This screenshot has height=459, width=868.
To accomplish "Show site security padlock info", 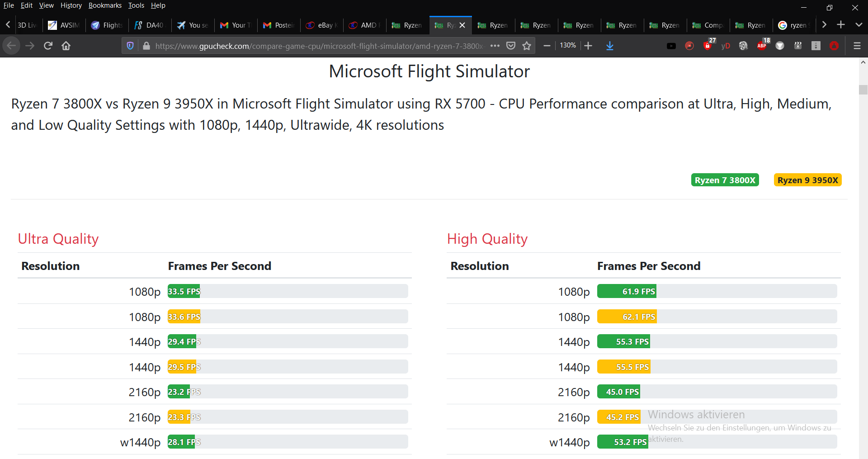I will 146,46.
